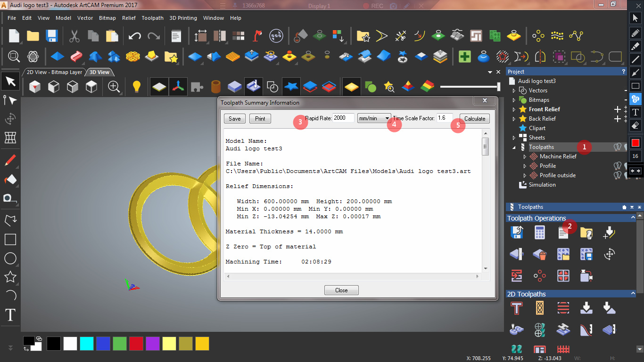644x362 pixels.
Task: Click the Cut scissors icon
Action: [74, 36]
